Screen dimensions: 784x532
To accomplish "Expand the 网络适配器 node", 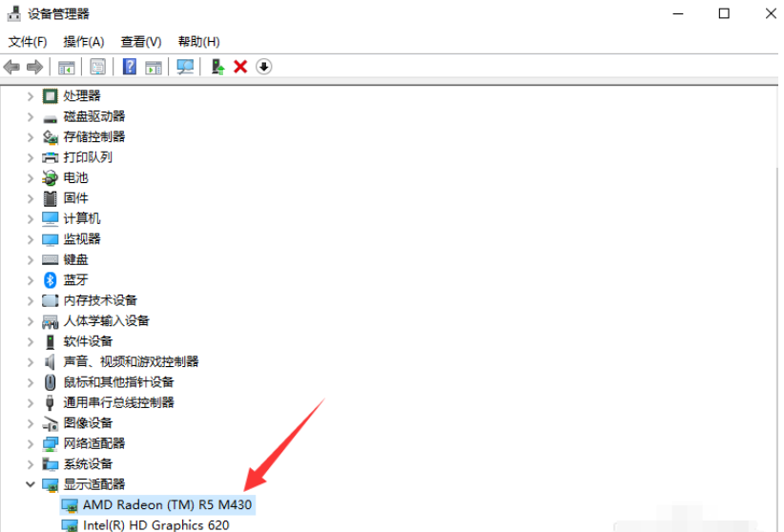I will click(x=30, y=443).
